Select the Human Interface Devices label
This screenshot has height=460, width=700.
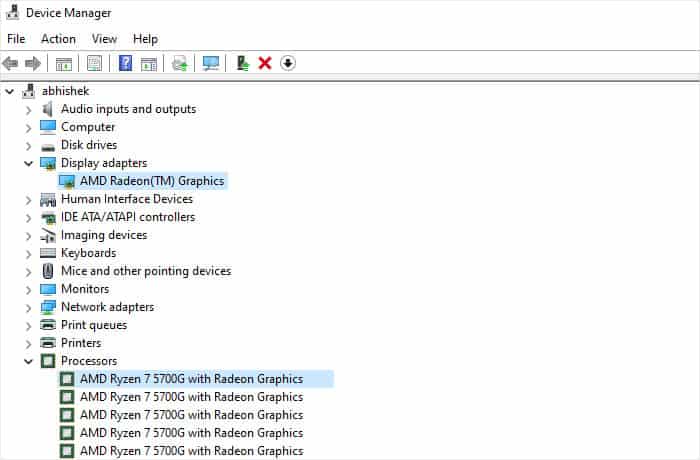127,199
